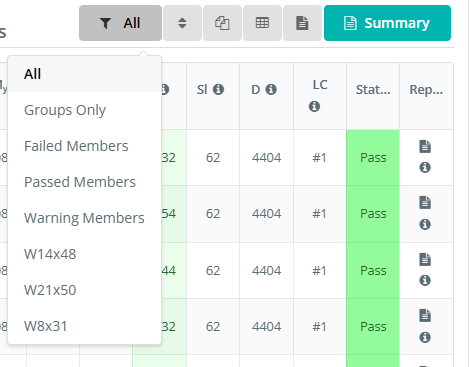This screenshot has height=367, width=469.
Task: Click Pass status in first row
Action: coord(373,157)
